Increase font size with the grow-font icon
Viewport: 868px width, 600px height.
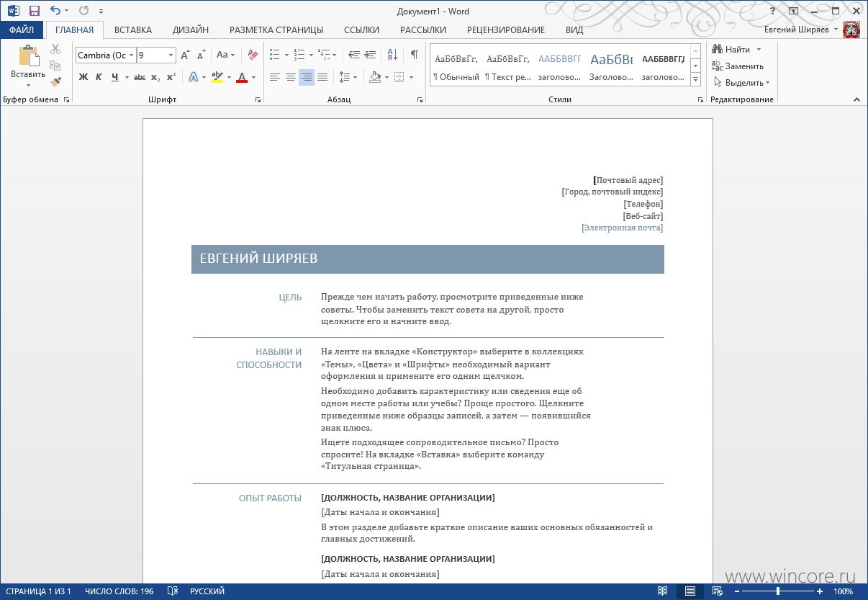coord(185,55)
